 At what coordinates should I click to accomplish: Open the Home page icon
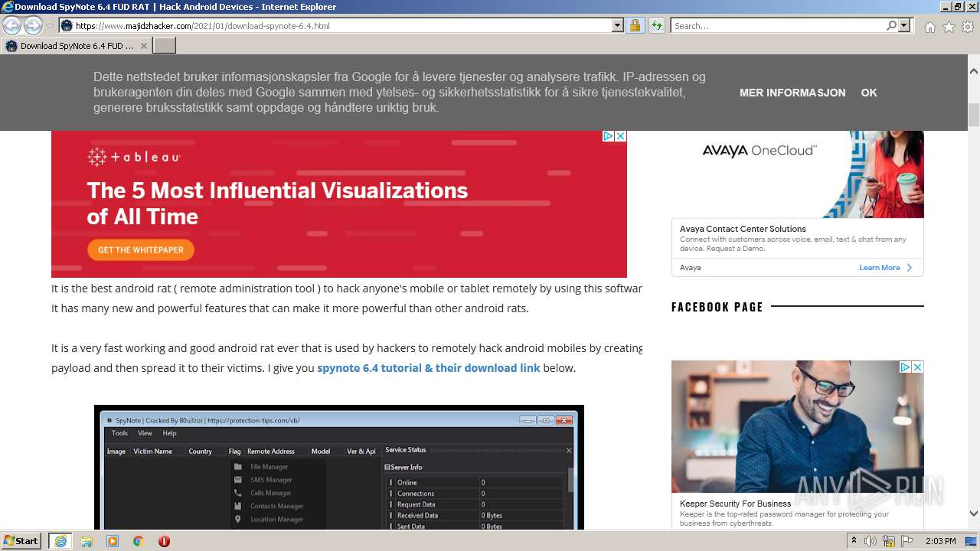[x=929, y=27]
